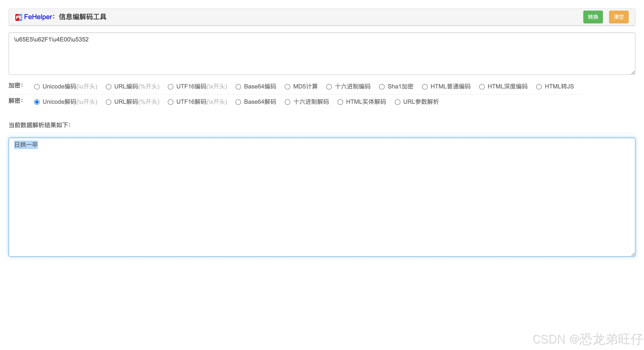Select URL解码 decode radio option

coord(108,102)
